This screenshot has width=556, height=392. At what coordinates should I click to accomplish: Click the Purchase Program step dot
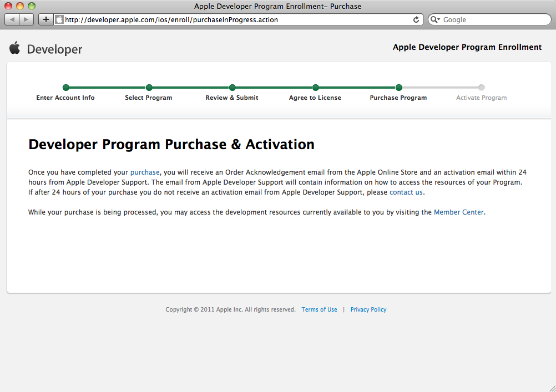pyautogui.click(x=399, y=88)
